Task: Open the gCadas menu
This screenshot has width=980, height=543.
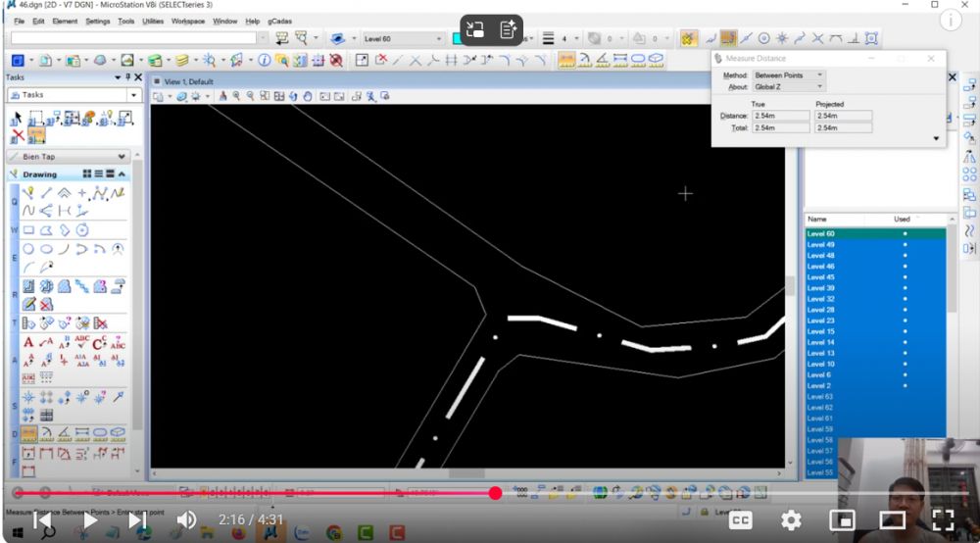Action: pos(279,21)
